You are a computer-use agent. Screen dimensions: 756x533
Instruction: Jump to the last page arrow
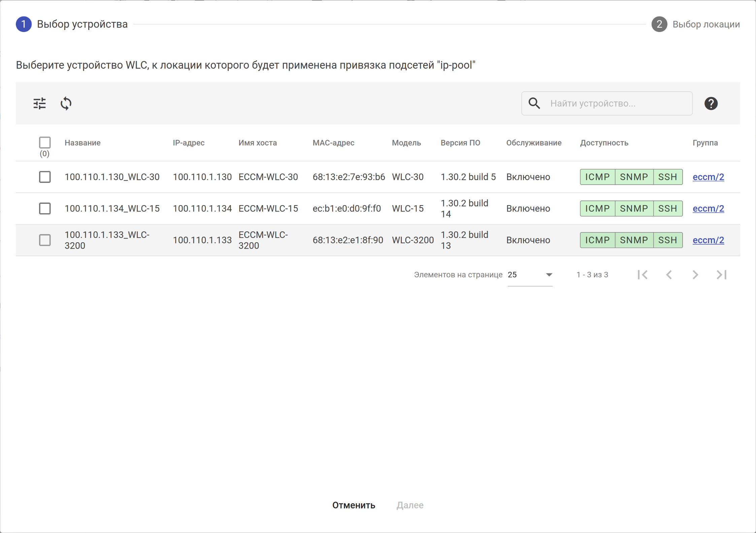click(x=721, y=275)
